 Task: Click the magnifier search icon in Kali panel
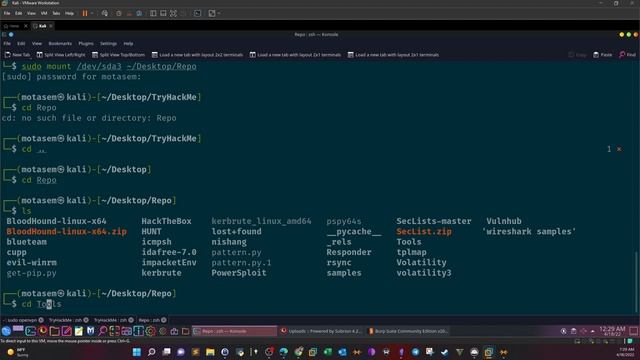tap(103, 331)
